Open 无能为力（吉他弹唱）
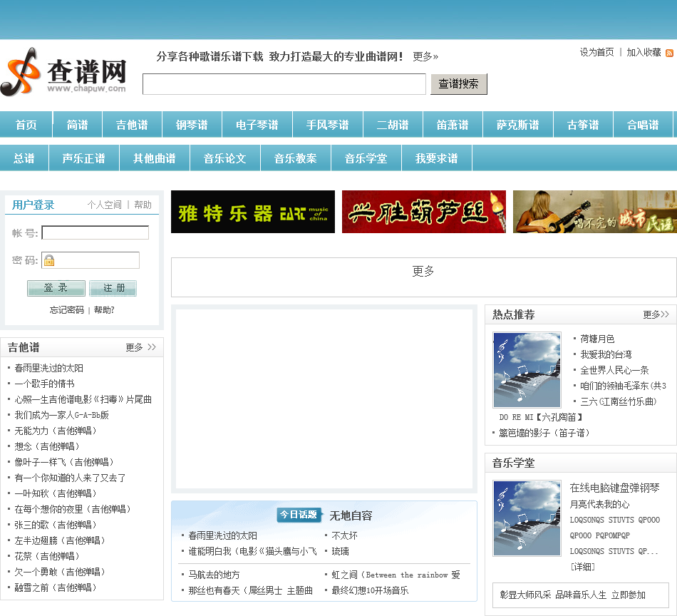This screenshot has width=677, height=616. [x=58, y=431]
